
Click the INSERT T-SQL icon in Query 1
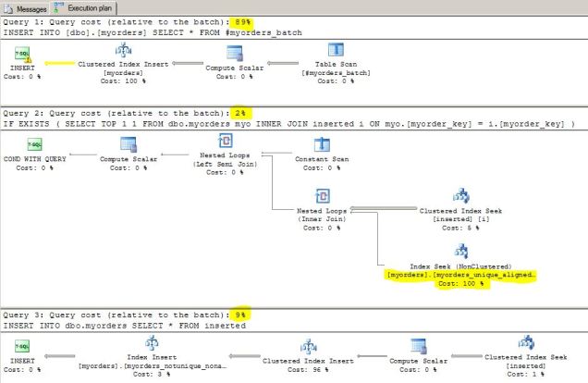pyautogui.click(x=22, y=55)
